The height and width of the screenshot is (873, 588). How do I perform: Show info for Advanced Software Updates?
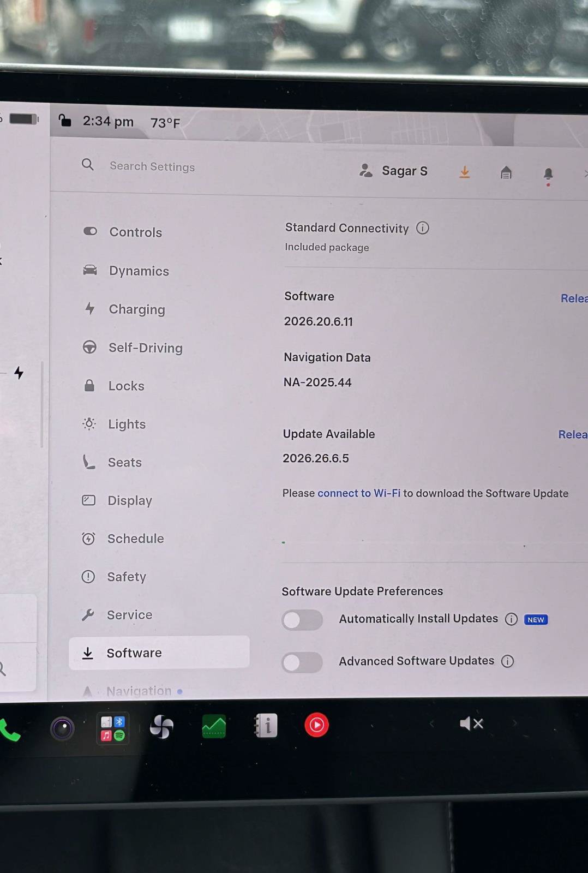click(x=507, y=661)
